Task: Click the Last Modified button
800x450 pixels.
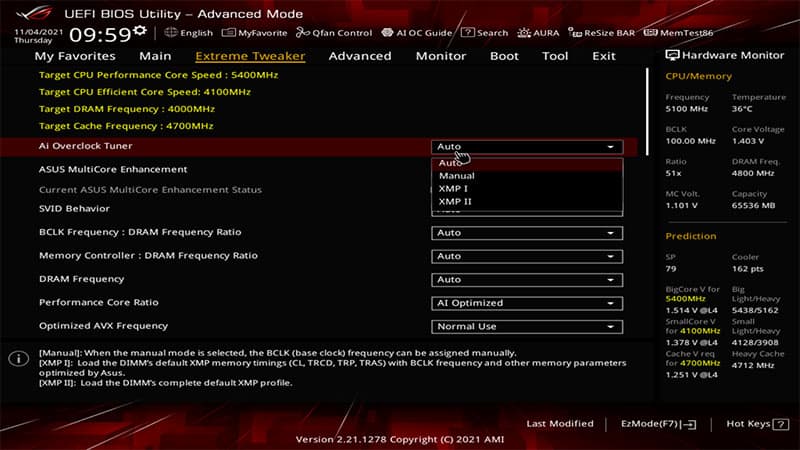Action: pyautogui.click(x=560, y=423)
